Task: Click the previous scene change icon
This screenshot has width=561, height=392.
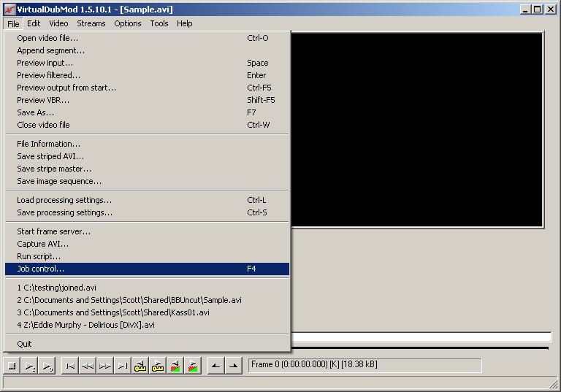Action: pyautogui.click(x=175, y=366)
